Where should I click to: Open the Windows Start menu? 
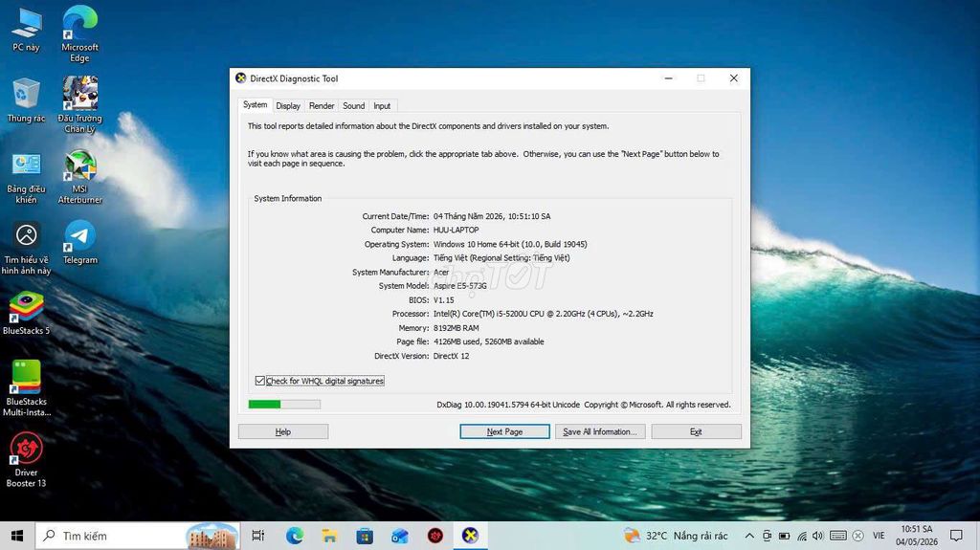click(x=17, y=536)
